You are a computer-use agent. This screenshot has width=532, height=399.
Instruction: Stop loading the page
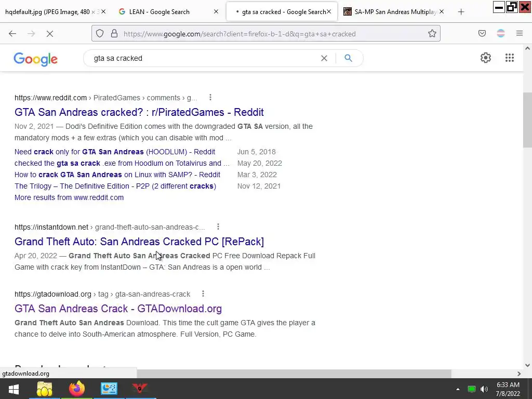(x=49, y=34)
